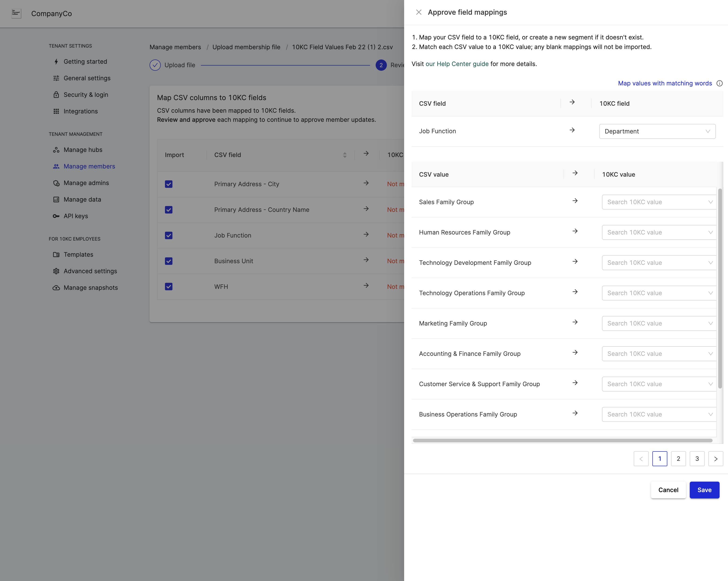Image resolution: width=728 pixels, height=581 pixels.
Task: Open dropdown for Customer Service & Support
Action: click(x=659, y=384)
